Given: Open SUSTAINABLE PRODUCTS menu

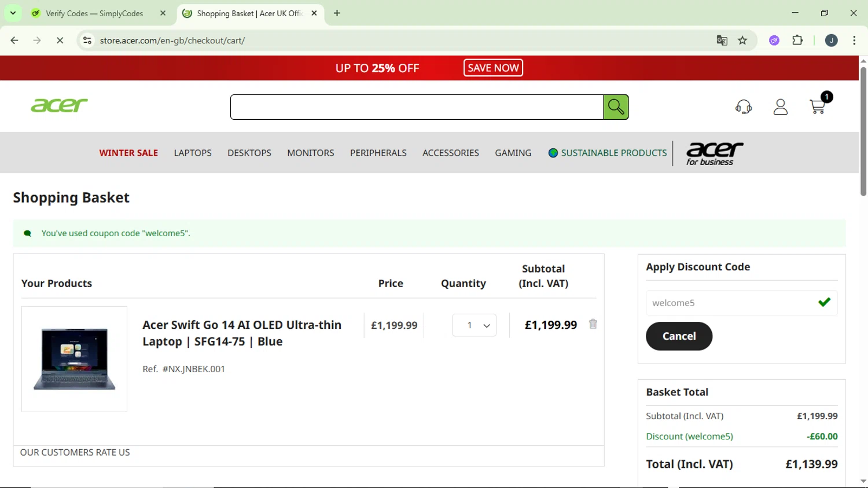Looking at the screenshot, I should pos(614,153).
